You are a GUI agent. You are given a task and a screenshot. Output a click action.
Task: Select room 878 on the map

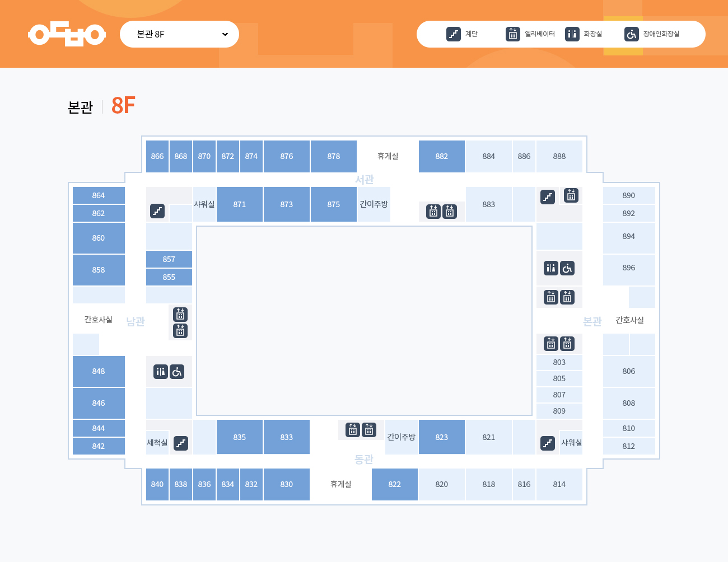click(334, 156)
